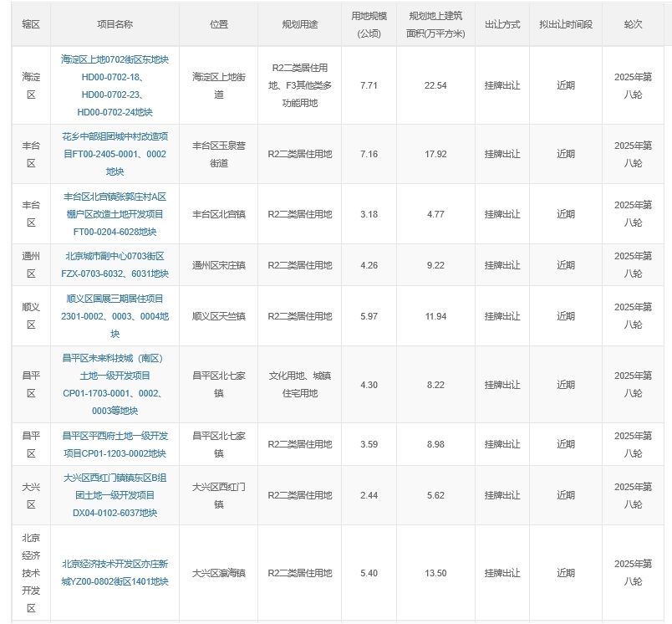Click the 拟出让时间段 column header
This screenshot has height=624, width=672.
pos(566,25)
